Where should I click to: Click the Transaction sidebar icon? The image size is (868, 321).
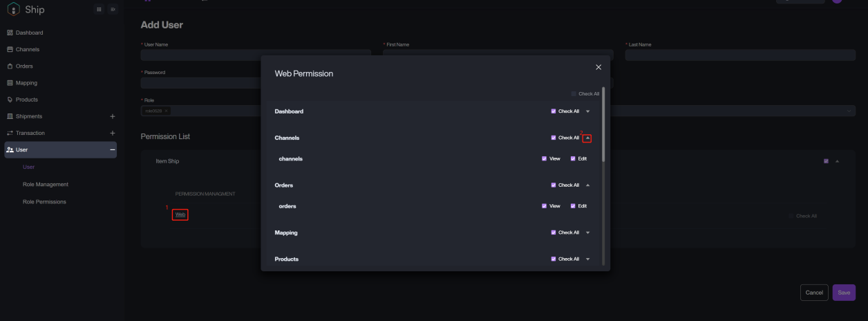(x=10, y=133)
